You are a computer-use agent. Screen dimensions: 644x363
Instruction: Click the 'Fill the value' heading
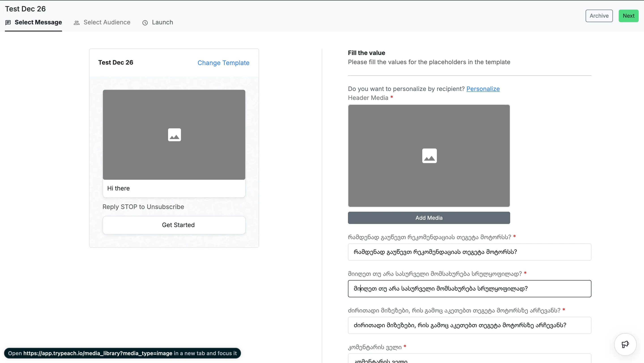click(367, 53)
